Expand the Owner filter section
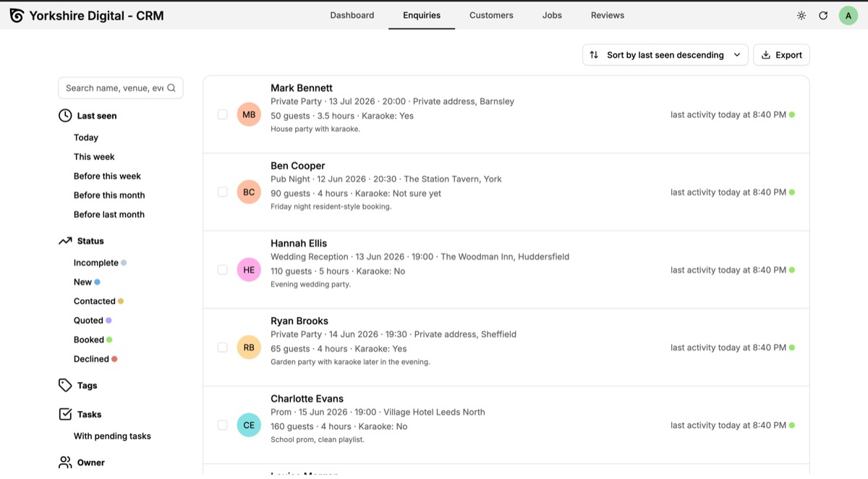This screenshot has width=868, height=479. (x=90, y=462)
